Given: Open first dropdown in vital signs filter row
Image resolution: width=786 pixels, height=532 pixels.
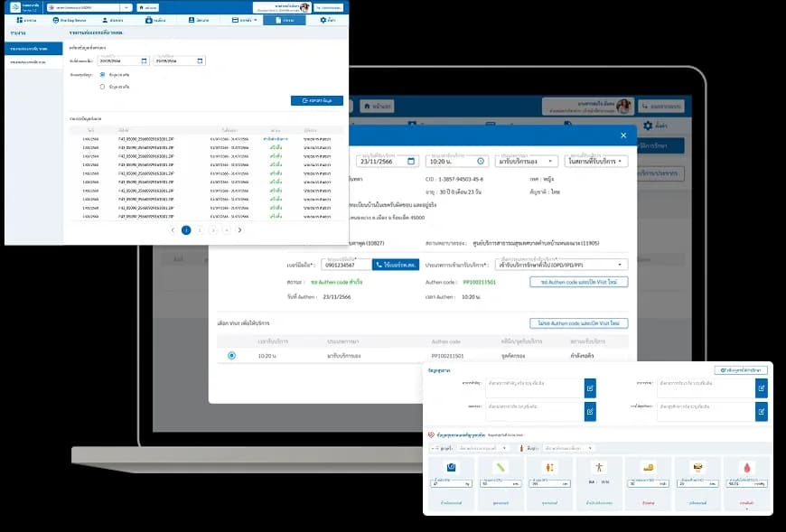Looking at the screenshot, I should [x=483, y=448].
